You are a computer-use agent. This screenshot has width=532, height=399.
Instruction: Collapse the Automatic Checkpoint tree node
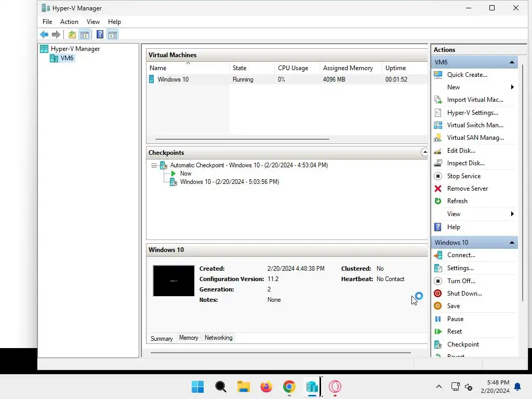point(154,166)
